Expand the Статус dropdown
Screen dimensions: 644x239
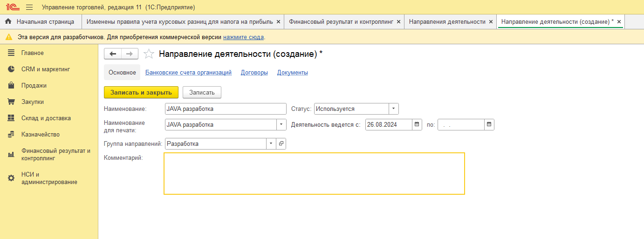(394, 109)
